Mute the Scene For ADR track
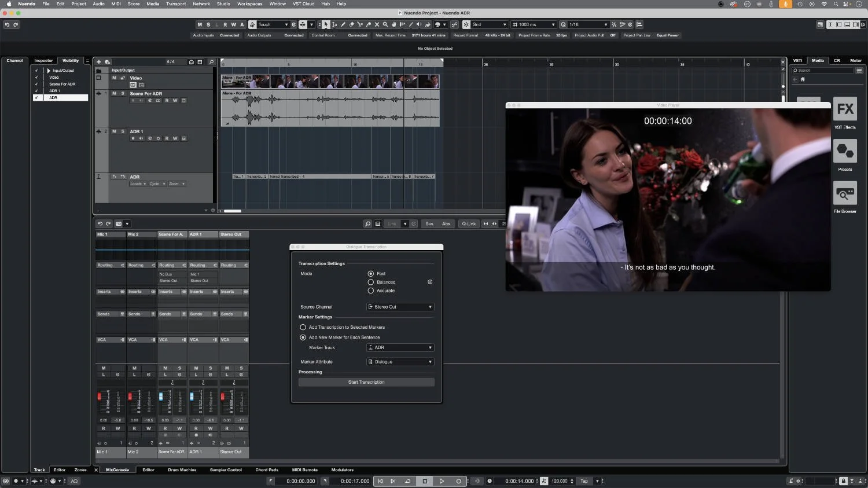 tap(114, 93)
